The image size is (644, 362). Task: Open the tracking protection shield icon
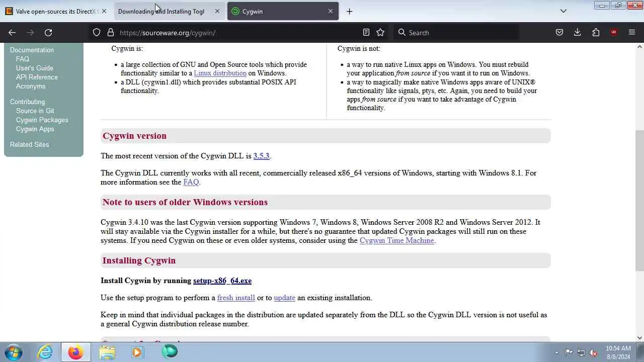click(x=97, y=32)
